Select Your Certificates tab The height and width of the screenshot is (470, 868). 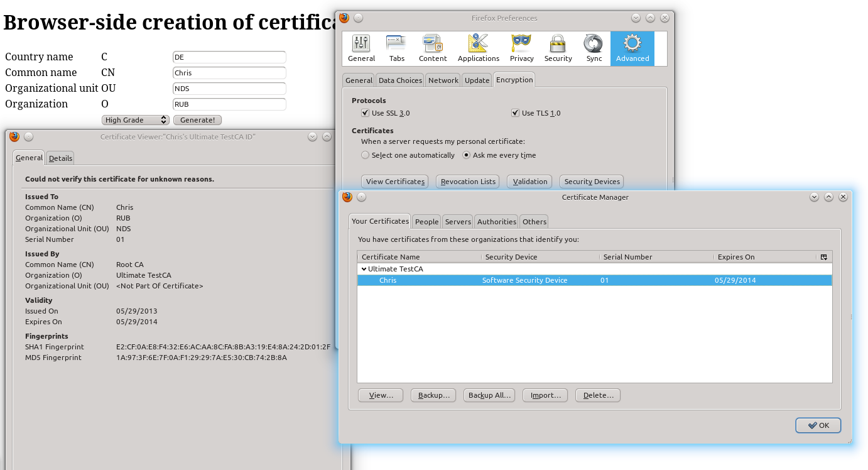[x=380, y=221]
